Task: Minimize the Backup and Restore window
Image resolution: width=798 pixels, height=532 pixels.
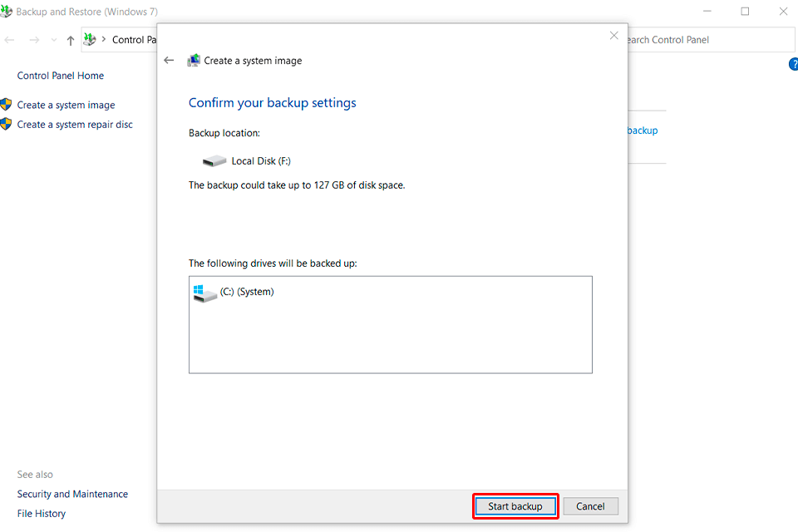Action: click(x=707, y=11)
